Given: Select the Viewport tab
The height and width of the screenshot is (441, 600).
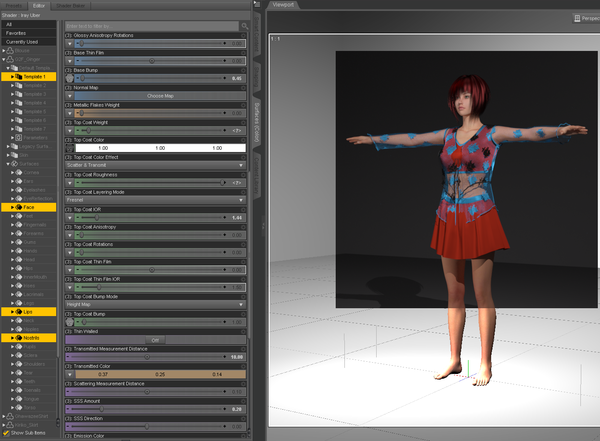Looking at the screenshot, I should coord(283,5).
